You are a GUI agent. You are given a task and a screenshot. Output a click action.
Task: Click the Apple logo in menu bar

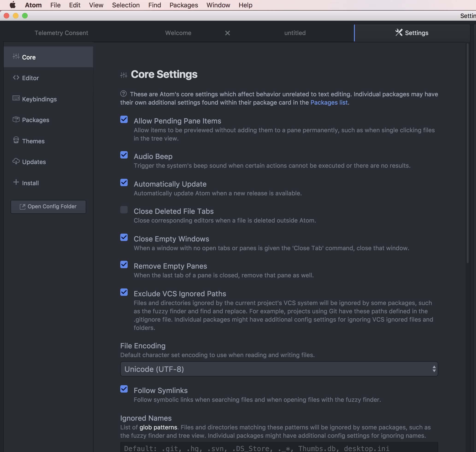pos(12,5)
